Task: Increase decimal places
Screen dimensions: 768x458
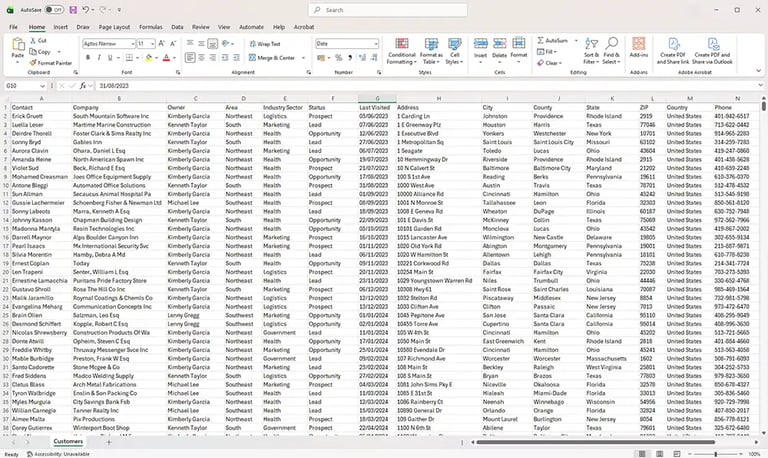Action: [362, 58]
